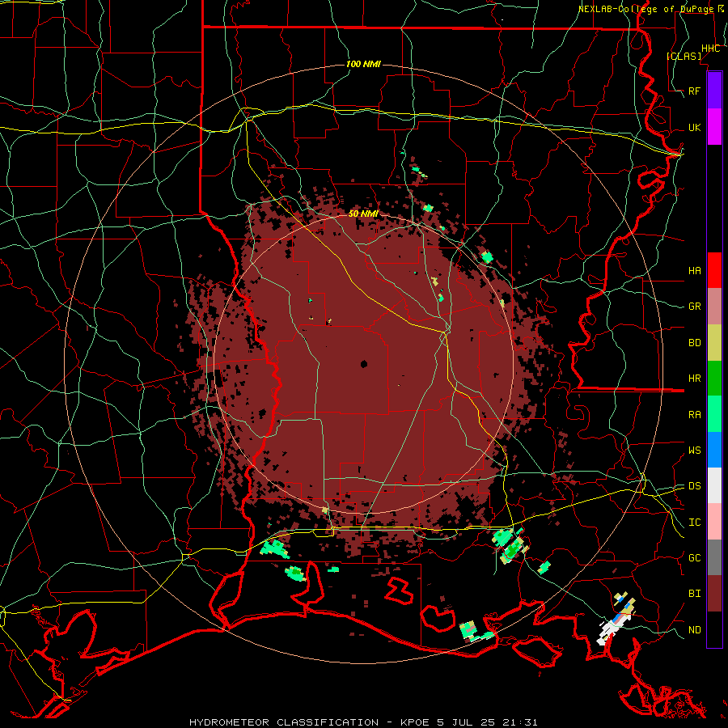Image resolution: width=728 pixels, height=728 pixels.
Task: Click the UK magenta legend swatch
Action: coord(714,127)
